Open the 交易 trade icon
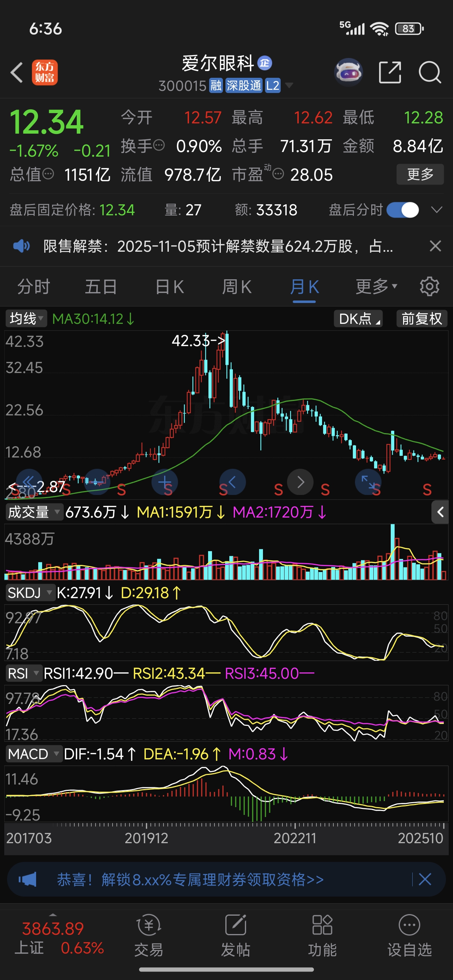 149,936
